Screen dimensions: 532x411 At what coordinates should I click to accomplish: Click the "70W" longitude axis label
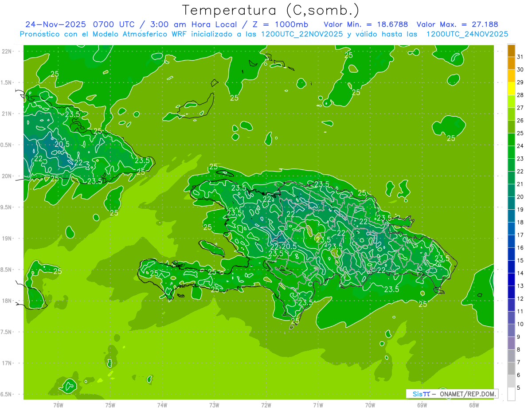(x=370, y=405)
